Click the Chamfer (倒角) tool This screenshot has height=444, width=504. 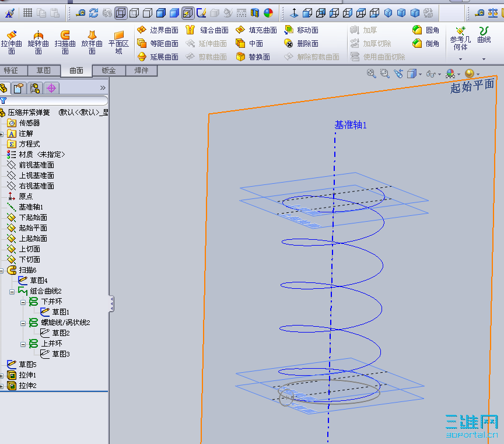[x=426, y=43]
